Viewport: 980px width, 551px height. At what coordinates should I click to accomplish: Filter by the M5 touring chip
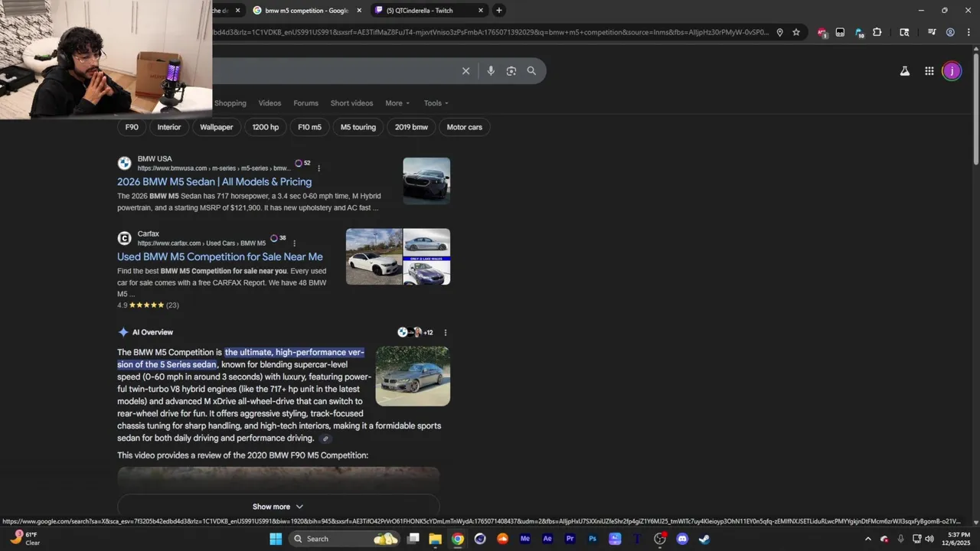[x=358, y=127]
